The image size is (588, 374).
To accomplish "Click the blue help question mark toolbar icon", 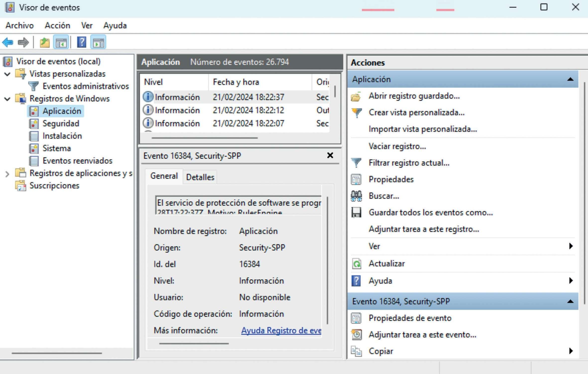I will point(81,42).
